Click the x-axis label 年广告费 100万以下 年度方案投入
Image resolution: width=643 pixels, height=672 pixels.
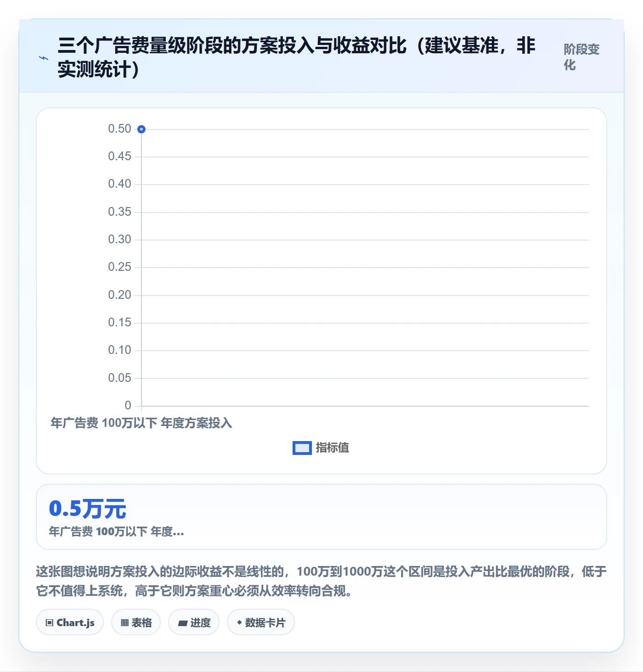tap(141, 423)
